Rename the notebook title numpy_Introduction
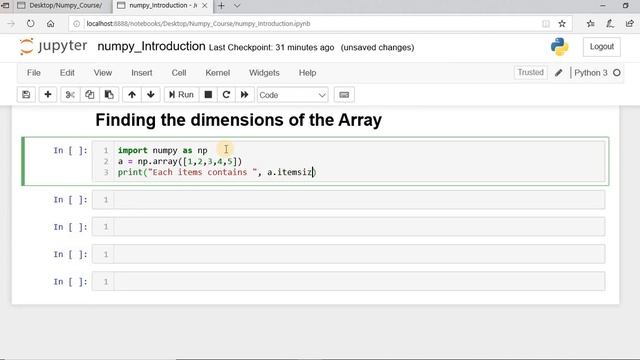The image size is (640, 360). pyautogui.click(x=151, y=47)
